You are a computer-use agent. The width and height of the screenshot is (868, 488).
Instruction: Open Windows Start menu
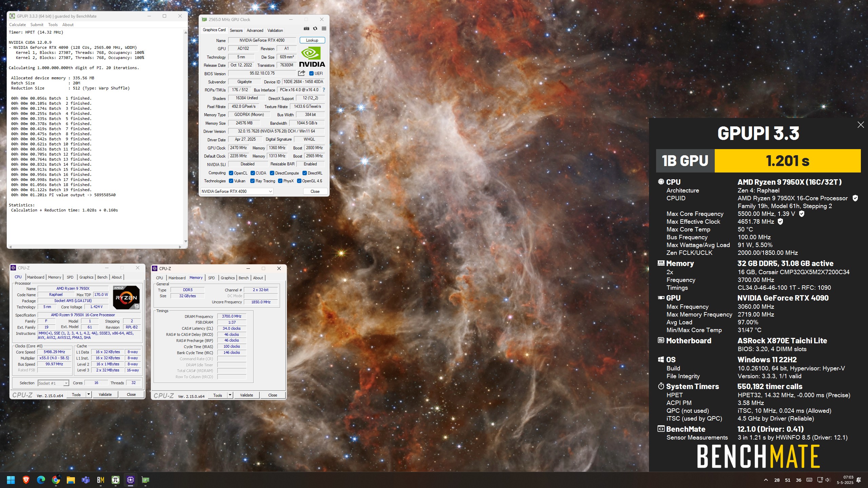click(x=11, y=480)
